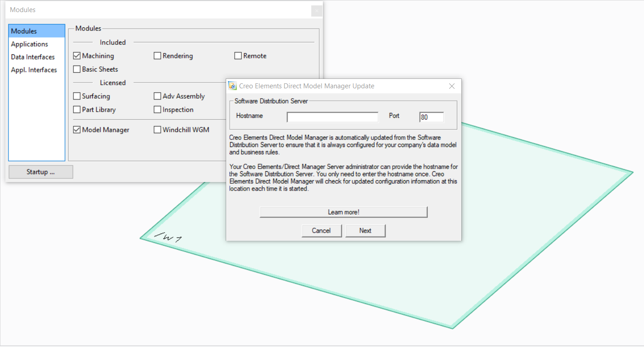
Task: Select Applications in the category list
Action: click(29, 43)
